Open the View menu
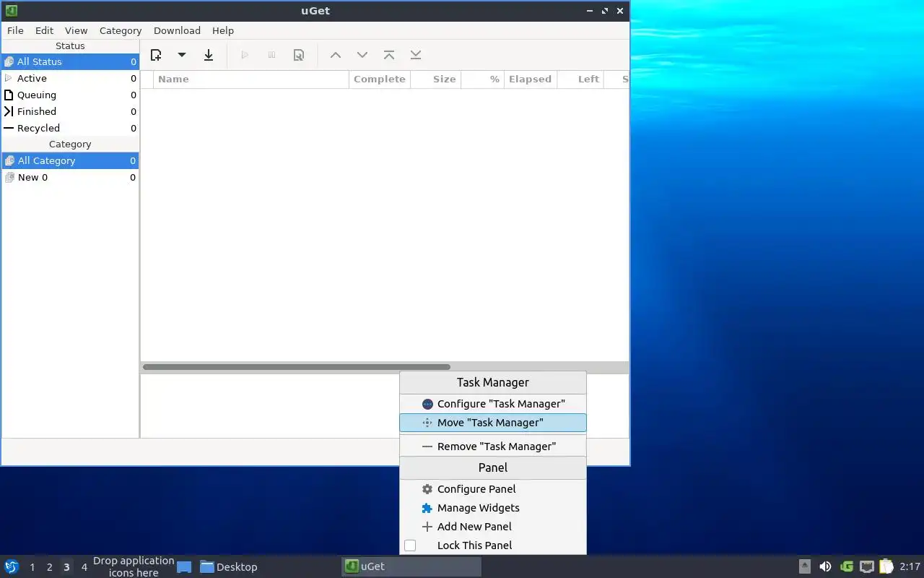This screenshot has height=578, width=924. pos(76,30)
